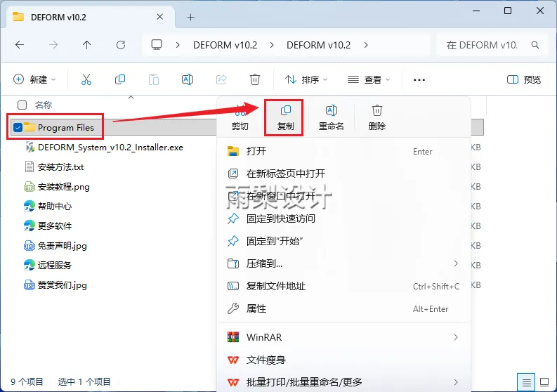Image resolution: width=557 pixels, height=392 pixels.
Task: Uncheck the Program Files checkbox
Action: (x=18, y=127)
